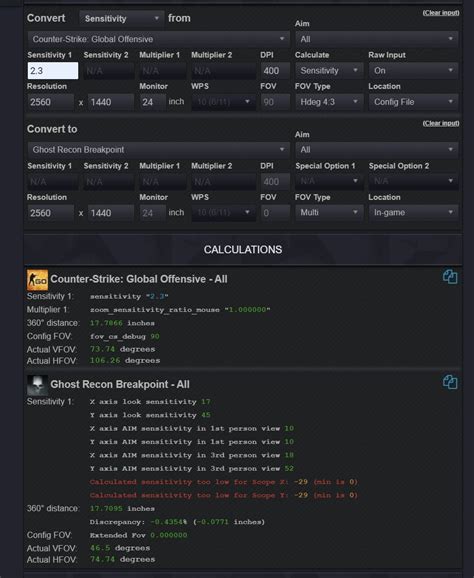Click the source resolution width field 2560
The image size is (474, 578).
(x=50, y=102)
